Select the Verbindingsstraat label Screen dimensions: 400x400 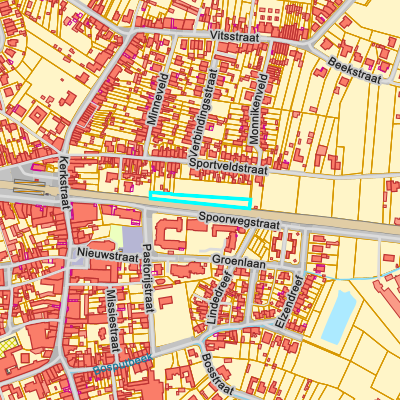pos(203,112)
